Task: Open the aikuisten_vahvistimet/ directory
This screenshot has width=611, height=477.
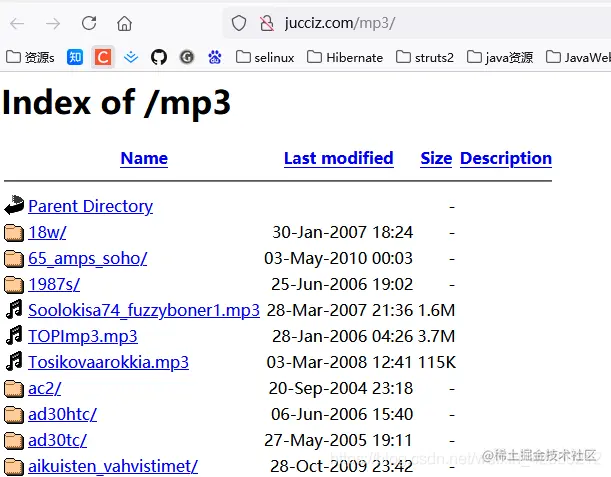Action: click(x=113, y=466)
